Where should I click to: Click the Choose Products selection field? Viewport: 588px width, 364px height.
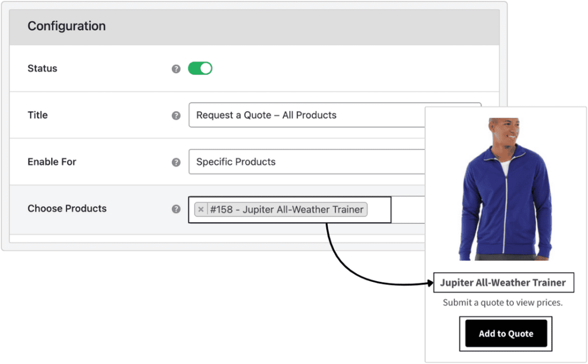(307, 210)
